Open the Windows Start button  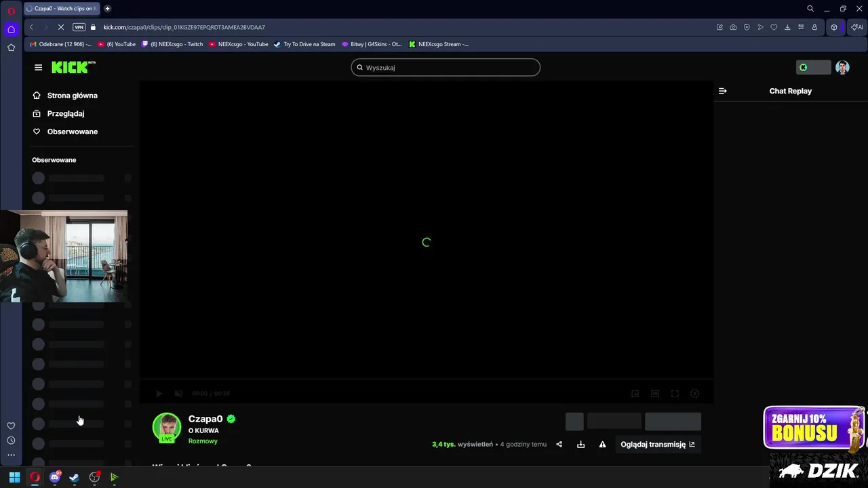pyautogui.click(x=14, y=477)
